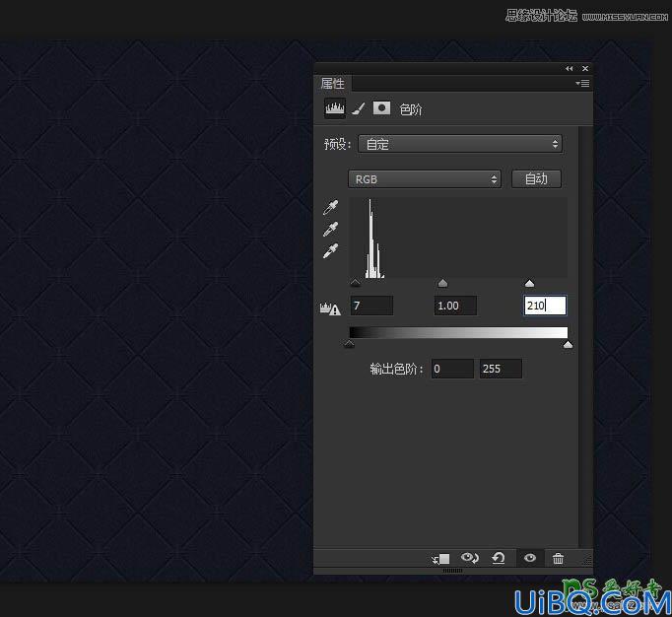
Task: Click the 输出色阶 label
Action: pos(396,369)
